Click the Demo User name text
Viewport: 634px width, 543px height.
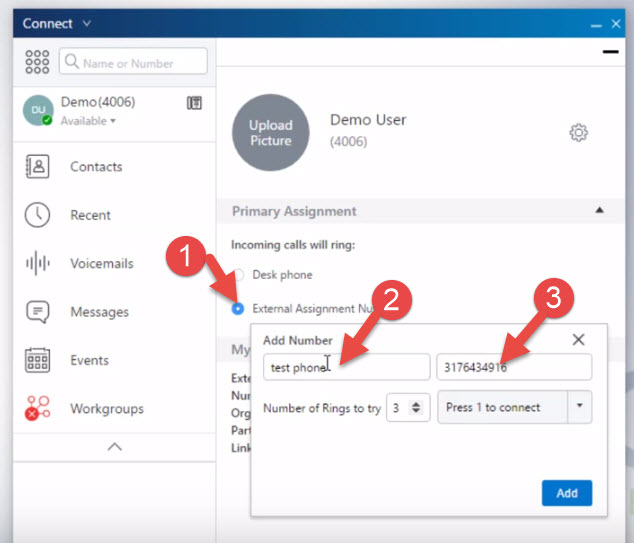(x=368, y=120)
